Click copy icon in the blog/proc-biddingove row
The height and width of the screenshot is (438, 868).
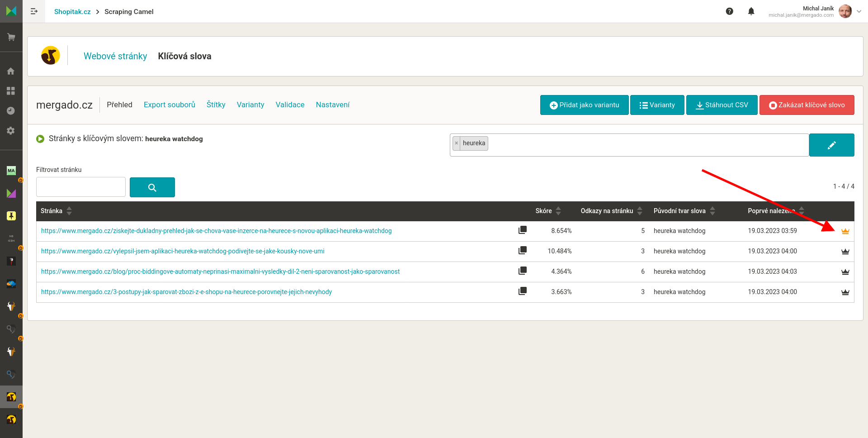tap(522, 271)
